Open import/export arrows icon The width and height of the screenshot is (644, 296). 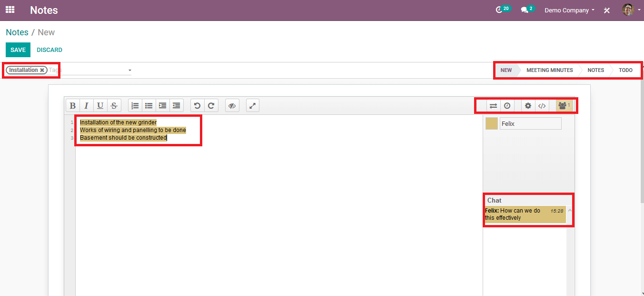point(493,106)
